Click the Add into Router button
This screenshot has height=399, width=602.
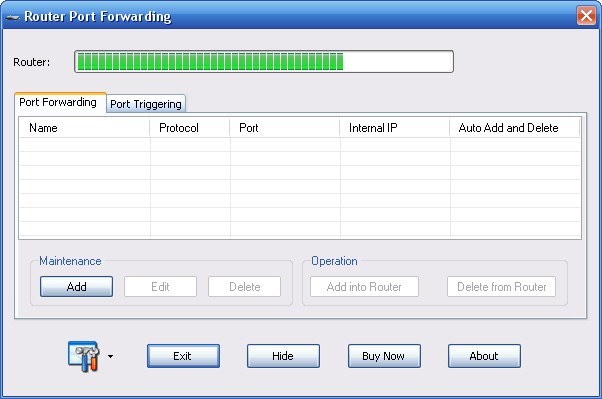coord(364,287)
